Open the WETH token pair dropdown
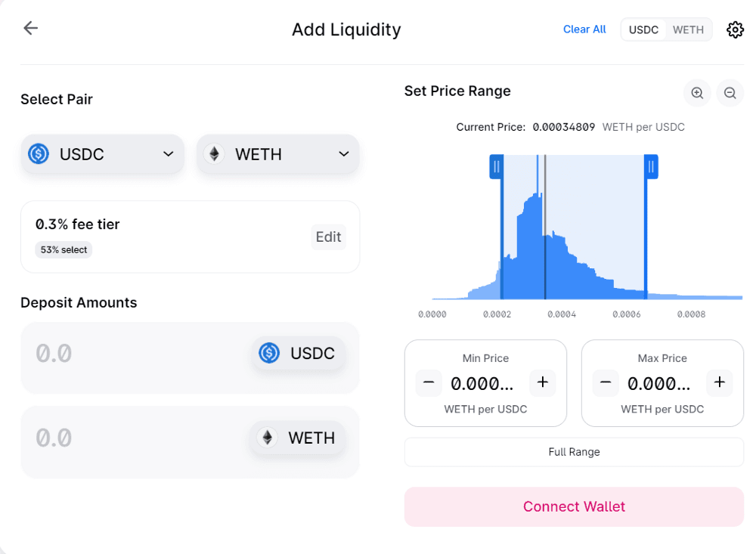The width and height of the screenshot is (756, 554). click(x=277, y=154)
